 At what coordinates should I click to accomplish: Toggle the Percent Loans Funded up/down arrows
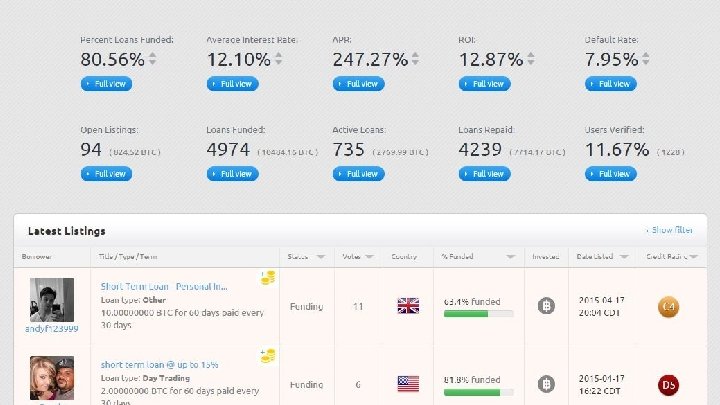[x=153, y=60]
